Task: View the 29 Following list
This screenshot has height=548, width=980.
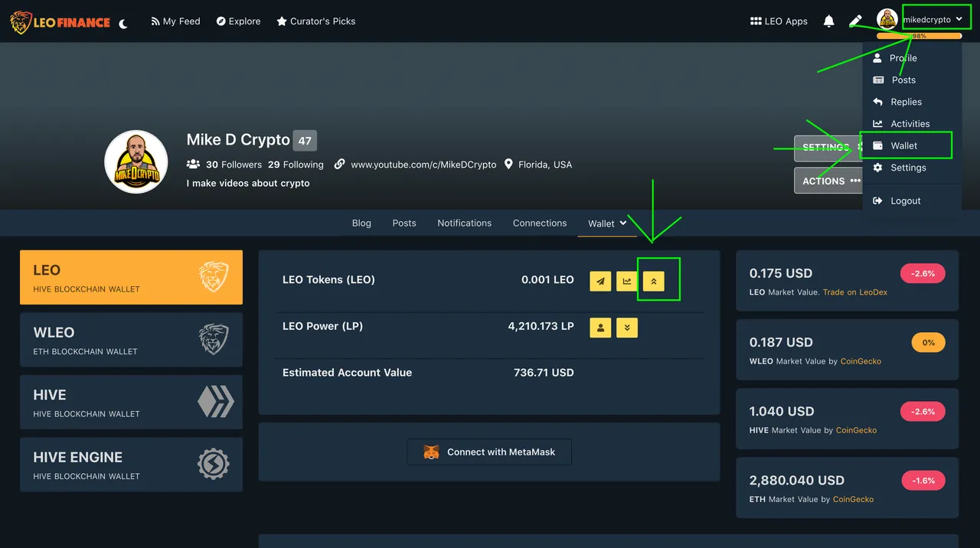Action: 296,165
